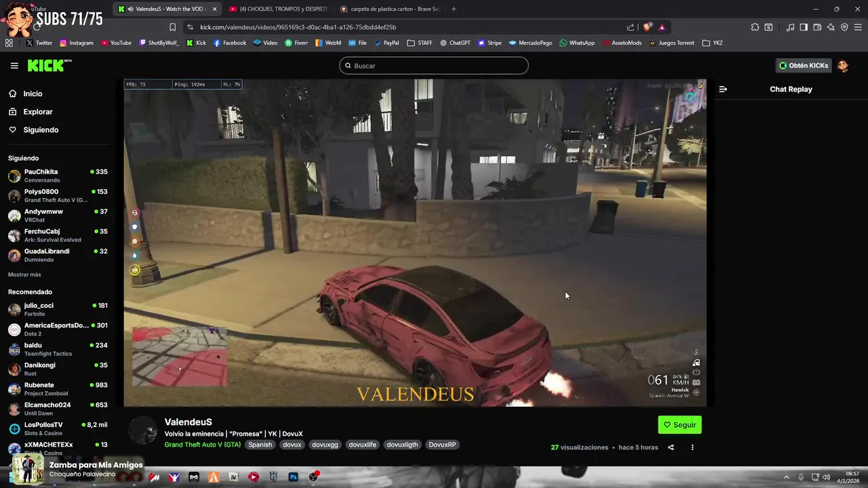Open the Kick hamburger menu
Viewport: 868px width, 488px height.
coord(14,66)
